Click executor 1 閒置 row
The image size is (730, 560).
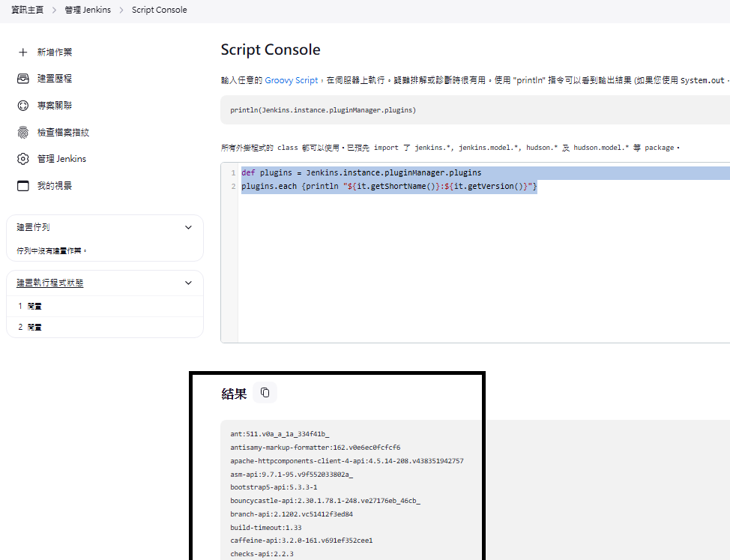click(x=105, y=307)
